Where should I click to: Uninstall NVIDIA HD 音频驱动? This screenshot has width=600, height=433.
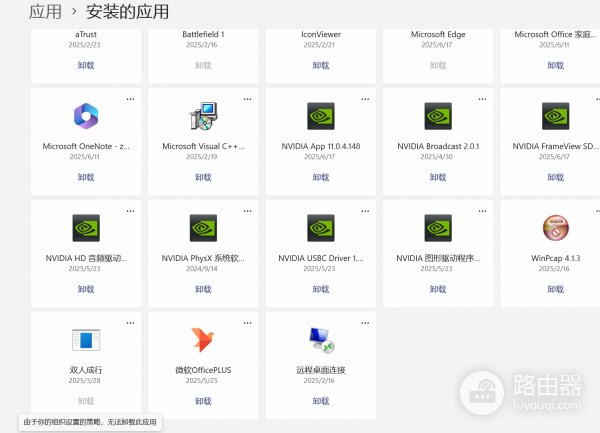pyautogui.click(x=86, y=290)
